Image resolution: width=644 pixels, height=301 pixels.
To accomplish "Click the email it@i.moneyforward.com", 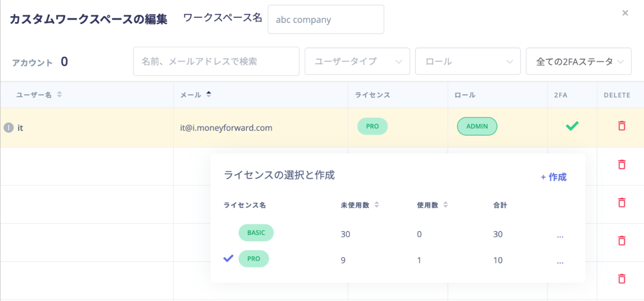I will (x=226, y=128).
